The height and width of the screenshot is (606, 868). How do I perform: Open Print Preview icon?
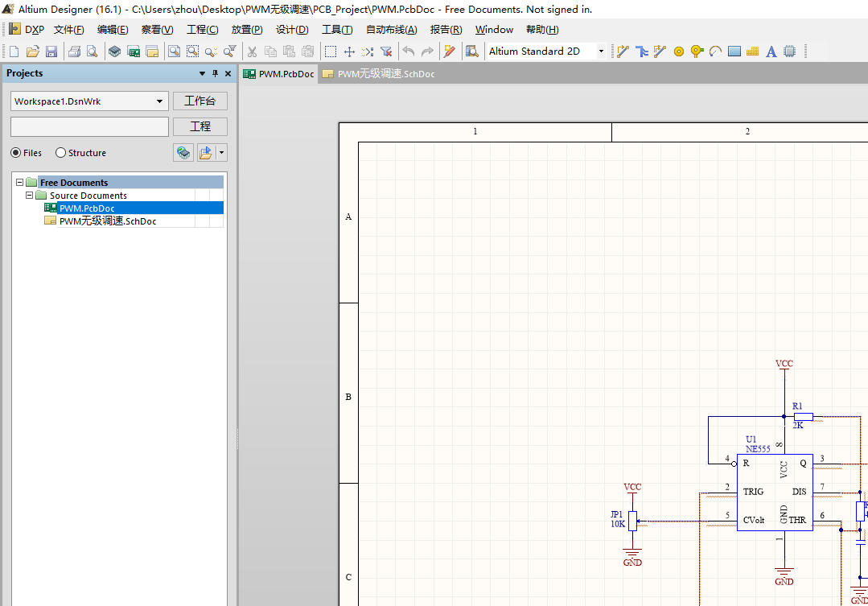coord(93,52)
